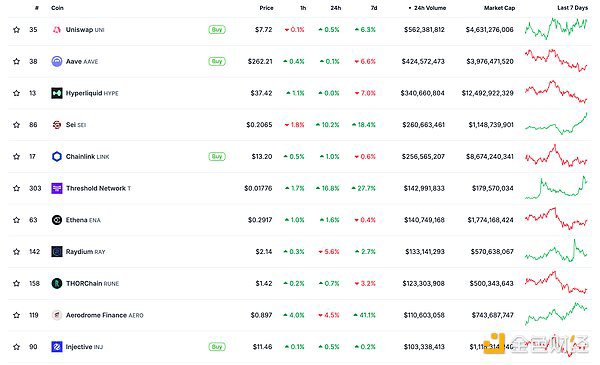Select the Threshold Network purple logo
The height and width of the screenshot is (365, 600).
[57, 188]
